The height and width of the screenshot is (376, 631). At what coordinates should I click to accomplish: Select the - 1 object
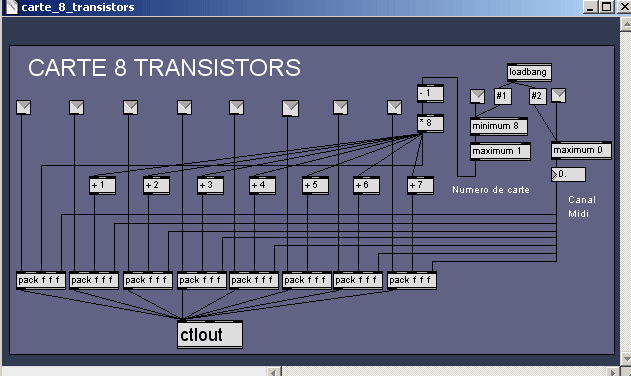[431, 93]
